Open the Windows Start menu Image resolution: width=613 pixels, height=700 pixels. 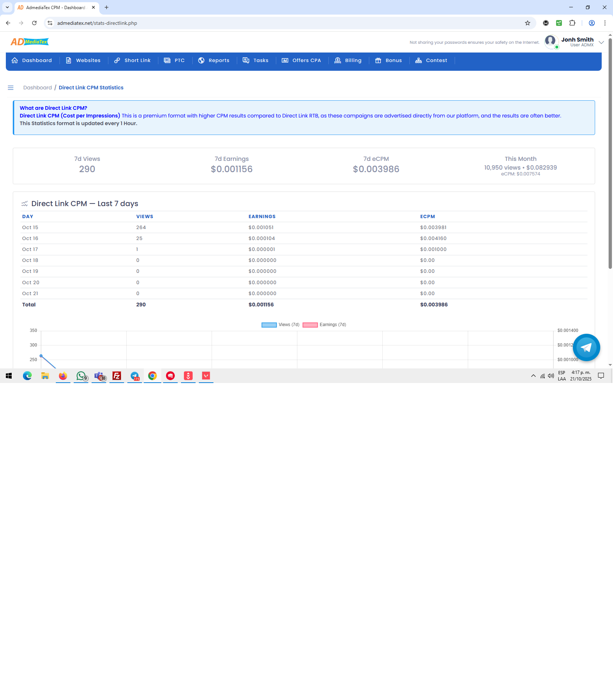click(9, 376)
